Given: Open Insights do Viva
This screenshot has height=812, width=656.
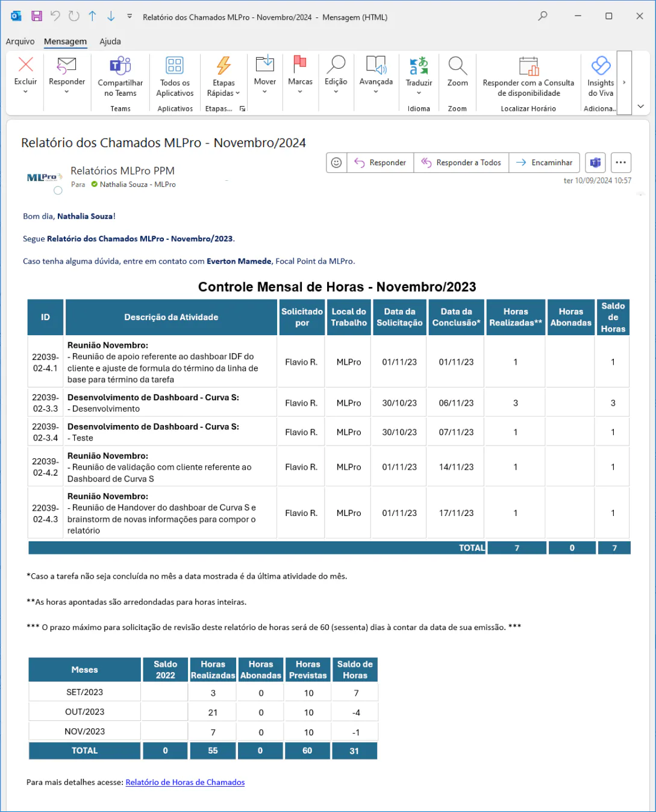Looking at the screenshot, I should (601, 77).
